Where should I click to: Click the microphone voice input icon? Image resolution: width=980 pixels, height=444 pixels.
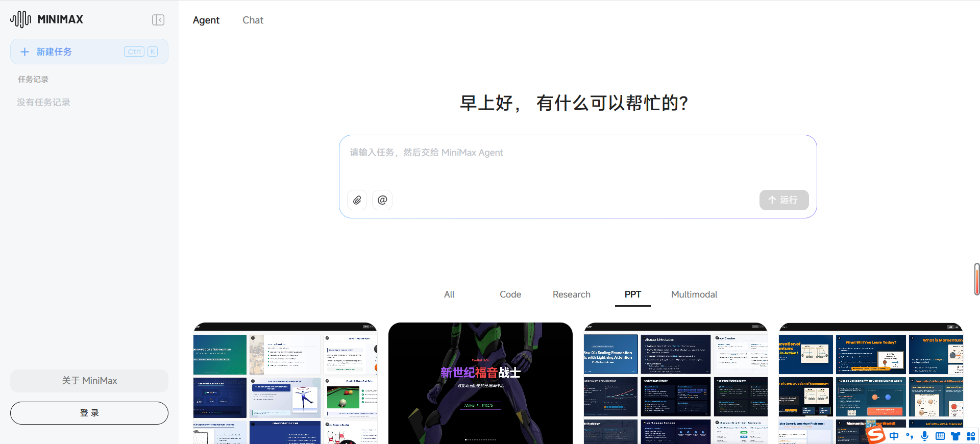click(x=925, y=436)
